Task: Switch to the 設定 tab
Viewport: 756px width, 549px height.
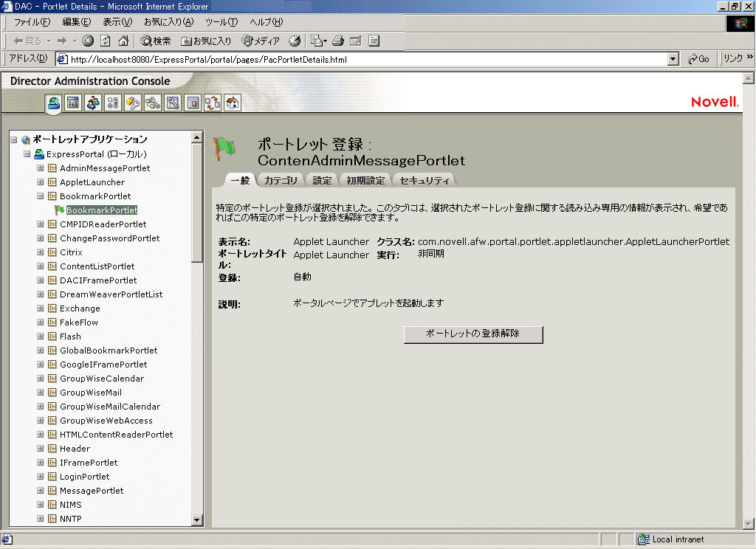Action: tap(322, 180)
